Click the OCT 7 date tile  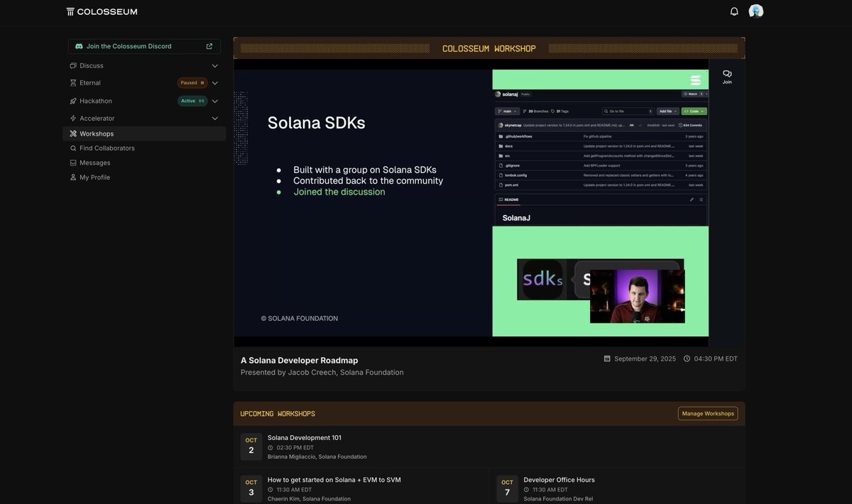507,489
